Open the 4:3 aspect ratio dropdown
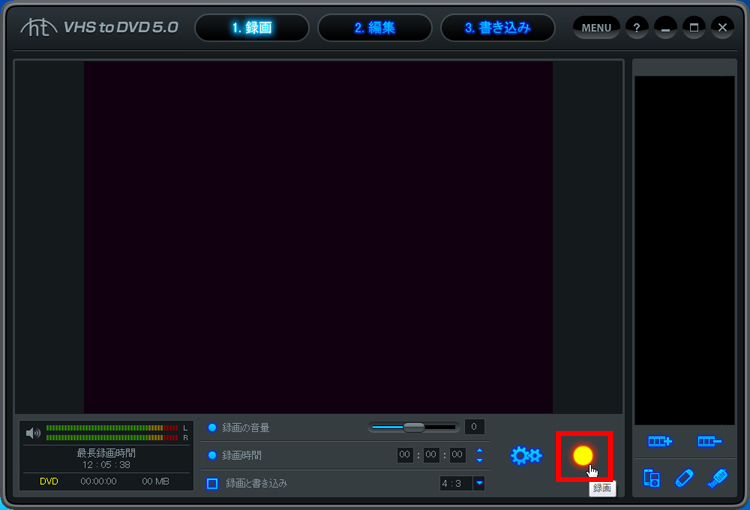This screenshot has width=750, height=510. 479,483
